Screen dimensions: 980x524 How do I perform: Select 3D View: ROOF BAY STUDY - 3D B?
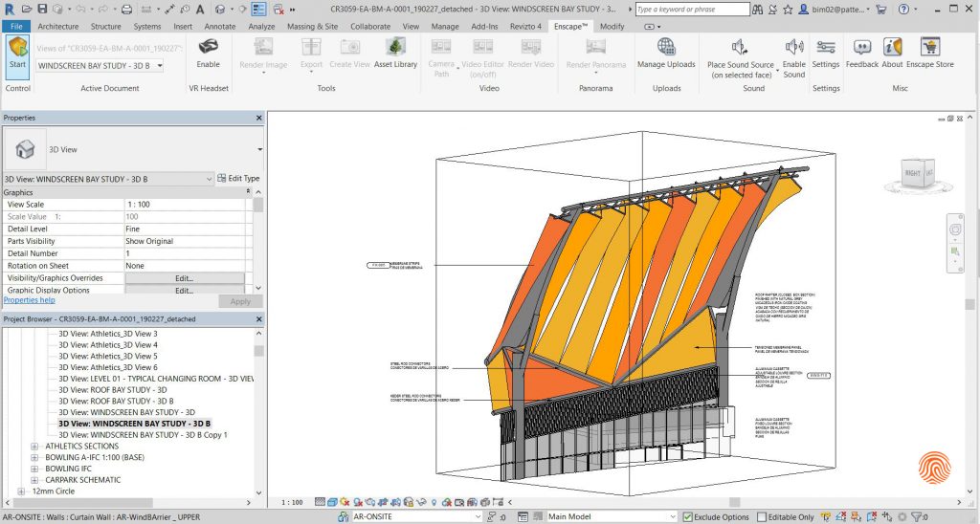pos(116,401)
